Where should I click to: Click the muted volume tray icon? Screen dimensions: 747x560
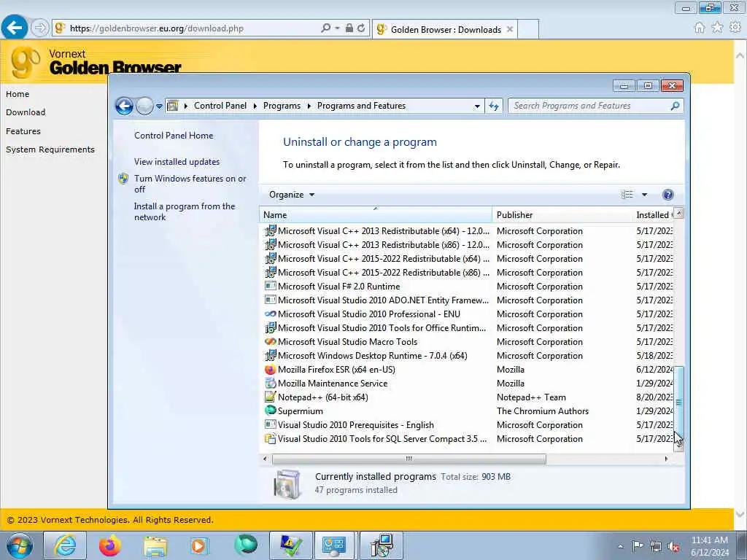tap(673, 547)
